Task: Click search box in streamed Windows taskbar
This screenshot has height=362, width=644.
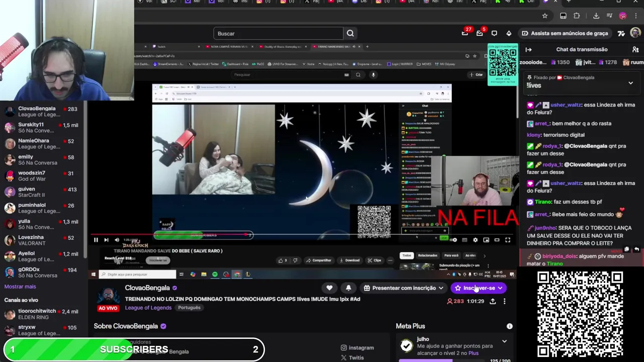Action: tap(137, 275)
